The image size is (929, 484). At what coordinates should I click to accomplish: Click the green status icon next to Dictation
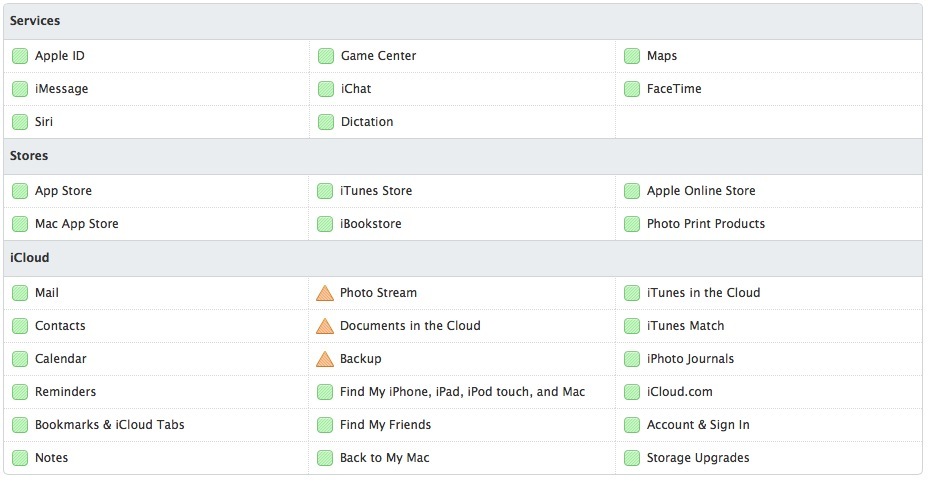[x=326, y=122]
